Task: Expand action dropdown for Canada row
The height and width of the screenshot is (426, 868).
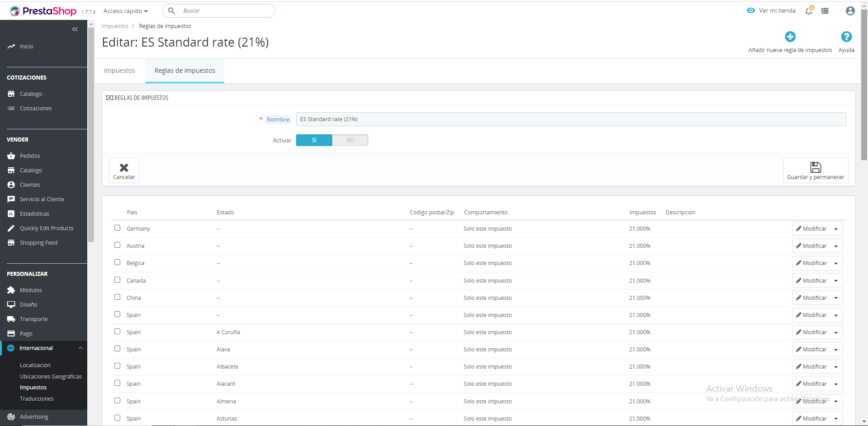Action: click(x=836, y=281)
